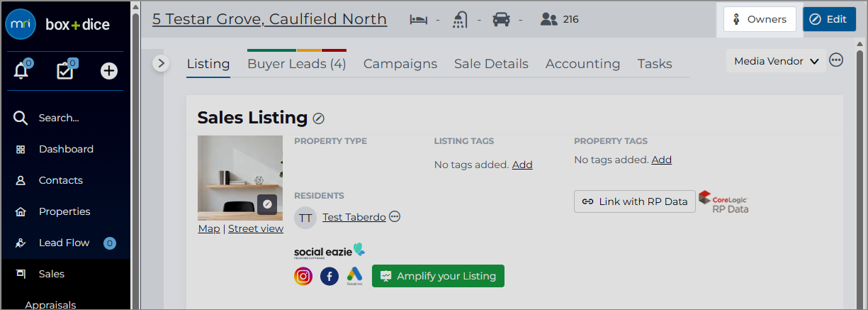This screenshot has height=310, width=868.
Task: Edit the property photo via pencil overlay
Action: (267, 204)
